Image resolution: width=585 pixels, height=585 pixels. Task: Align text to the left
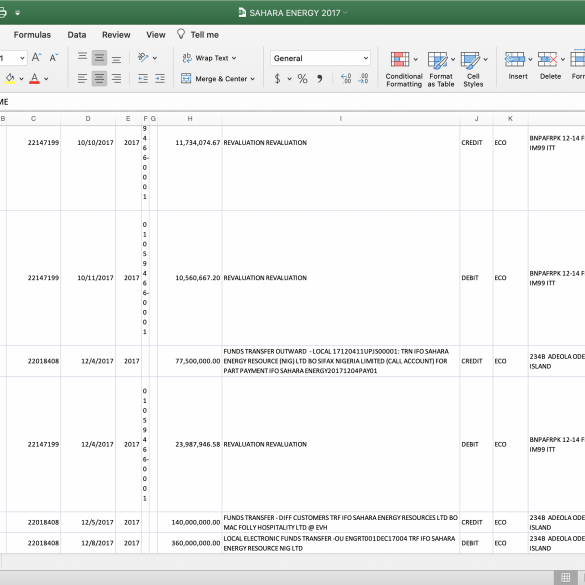click(82, 78)
